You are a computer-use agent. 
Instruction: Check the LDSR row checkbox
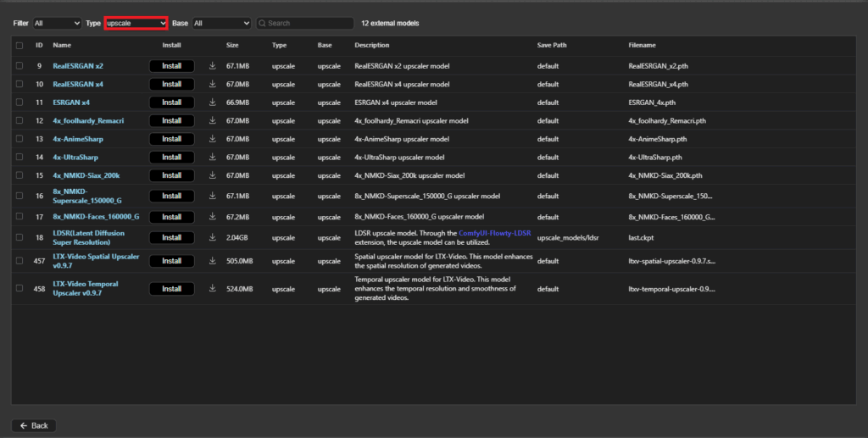click(x=19, y=237)
